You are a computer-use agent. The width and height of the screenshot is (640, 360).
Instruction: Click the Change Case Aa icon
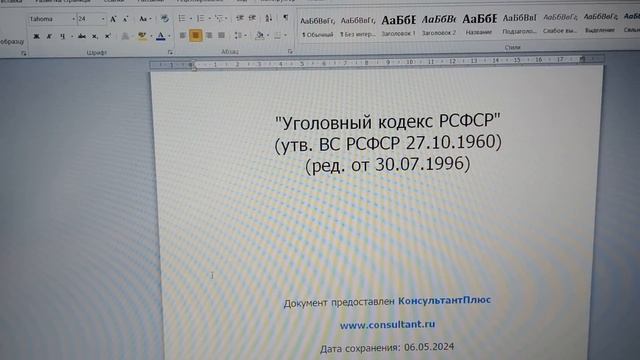coord(143,19)
